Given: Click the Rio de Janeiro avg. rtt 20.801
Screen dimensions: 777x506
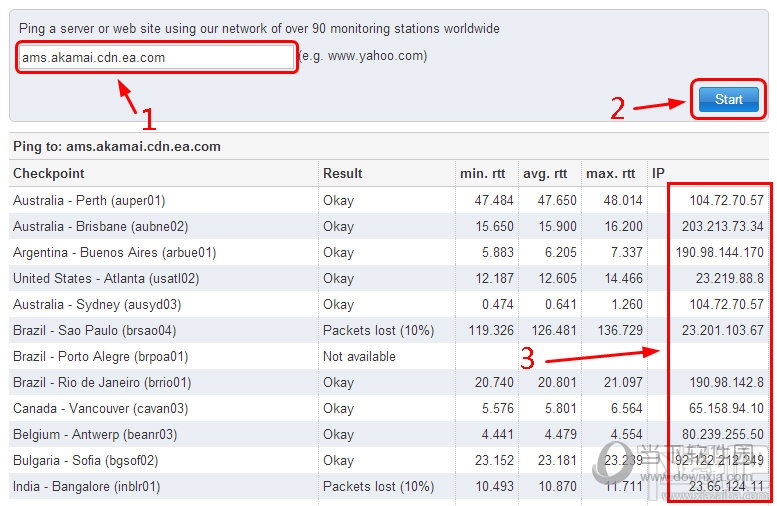Looking at the screenshot, I should tap(557, 383).
